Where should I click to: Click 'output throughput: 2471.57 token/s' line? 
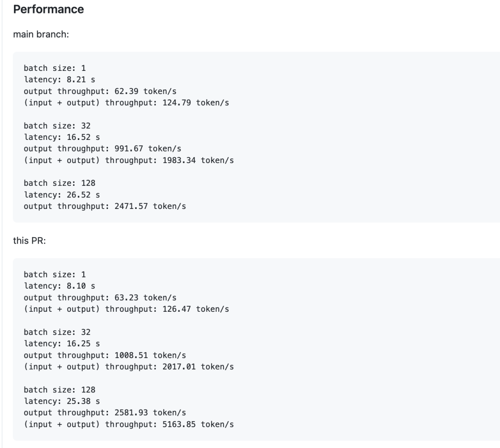(x=105, y=206)
